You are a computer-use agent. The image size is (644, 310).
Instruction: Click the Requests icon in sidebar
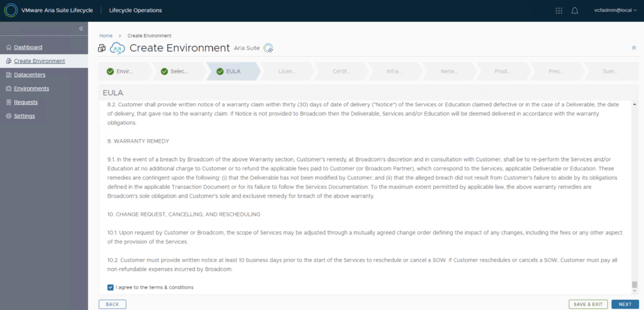point(8,102)
